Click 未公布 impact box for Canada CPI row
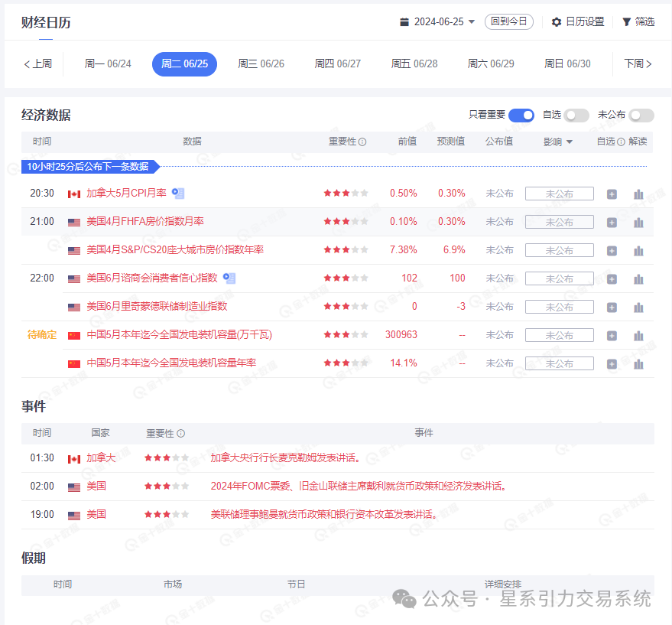The width and height of the screenshot is (672, 625). click(x=560, y=194)
